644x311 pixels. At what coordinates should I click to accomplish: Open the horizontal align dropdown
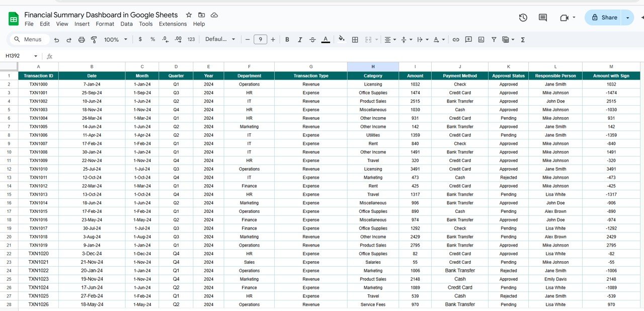click(x=390, y=40)
